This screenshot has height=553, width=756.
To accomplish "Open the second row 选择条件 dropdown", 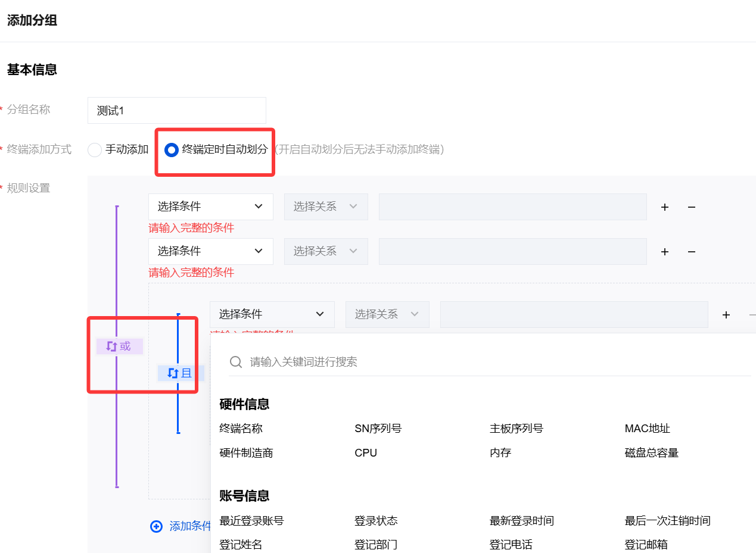I will pos(210,251).
